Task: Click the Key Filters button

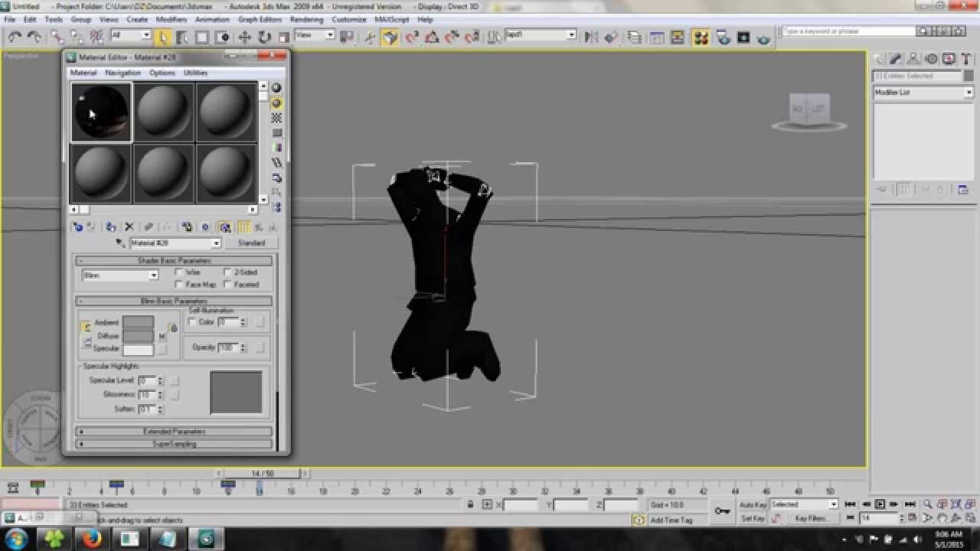Action: click(x=811, y=518)
